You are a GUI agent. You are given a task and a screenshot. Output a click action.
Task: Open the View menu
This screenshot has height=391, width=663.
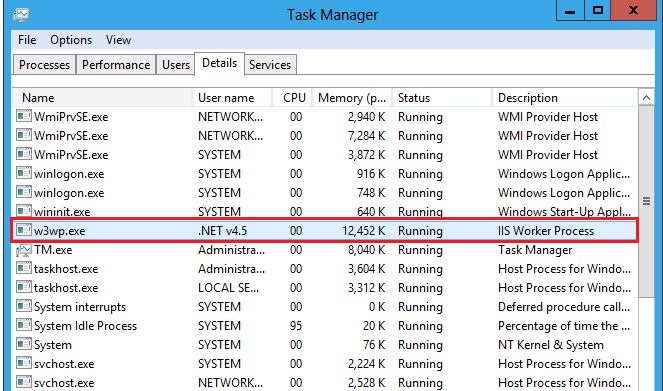[118, 40]
